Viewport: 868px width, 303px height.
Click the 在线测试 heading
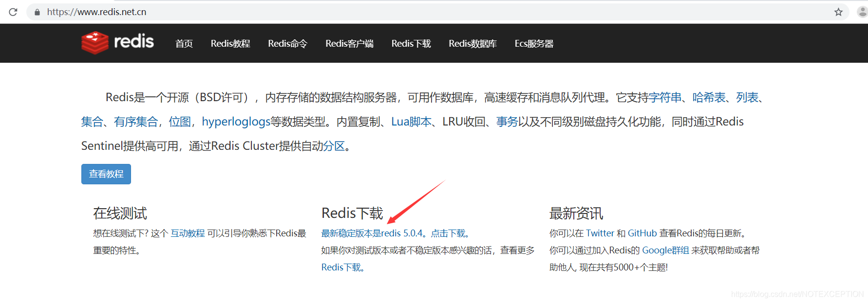120,213
